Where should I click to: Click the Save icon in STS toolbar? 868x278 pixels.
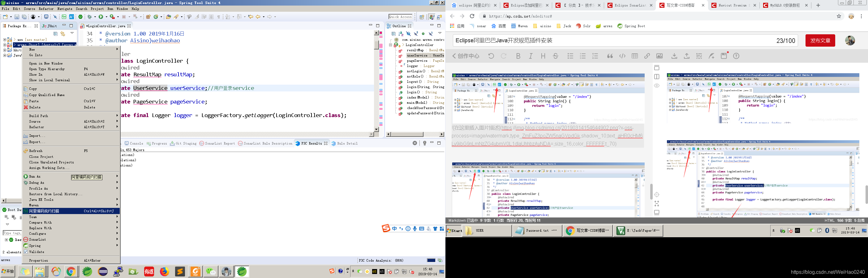[16, 16]
